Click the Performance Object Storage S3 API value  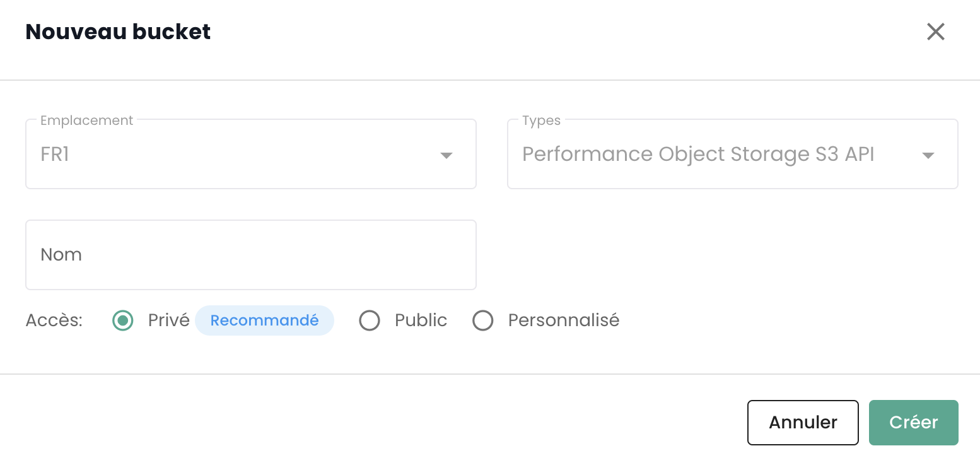pos(698,155)
